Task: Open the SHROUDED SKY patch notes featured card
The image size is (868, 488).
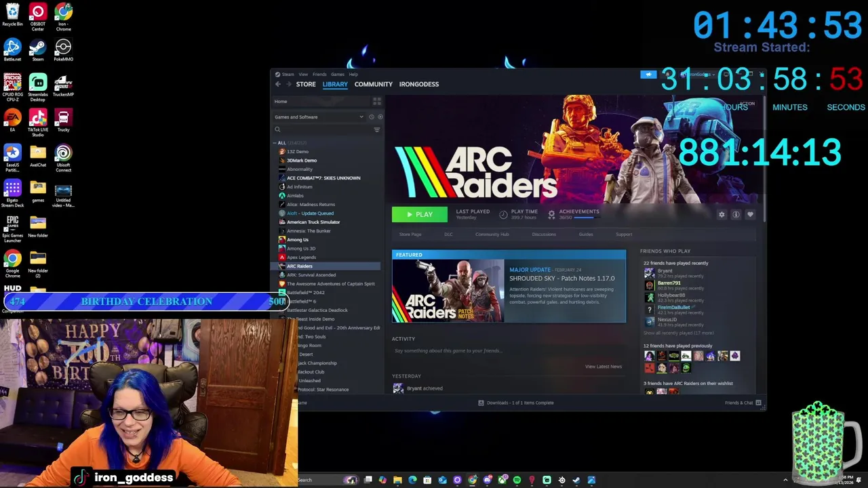Action: pyautogui.click(x=509, y=286)
